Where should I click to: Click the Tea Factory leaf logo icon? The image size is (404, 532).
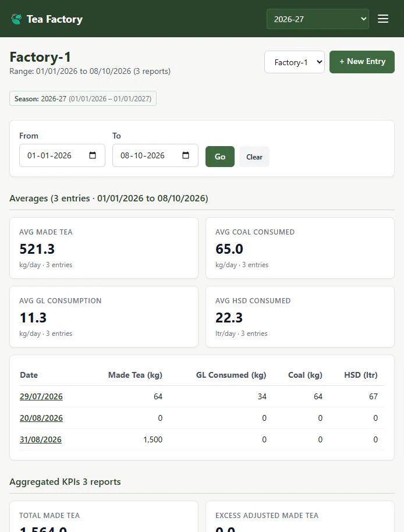tap(16, 19)
